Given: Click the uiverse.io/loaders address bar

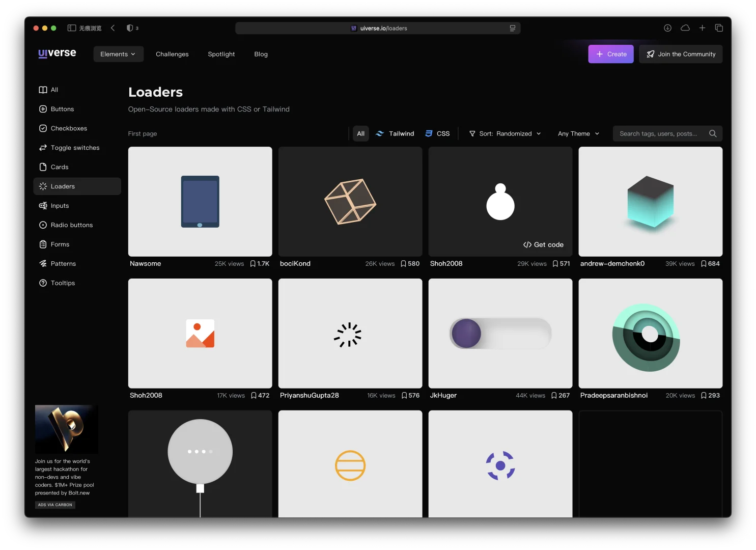Looking at the screenshot, I should 378,28.
